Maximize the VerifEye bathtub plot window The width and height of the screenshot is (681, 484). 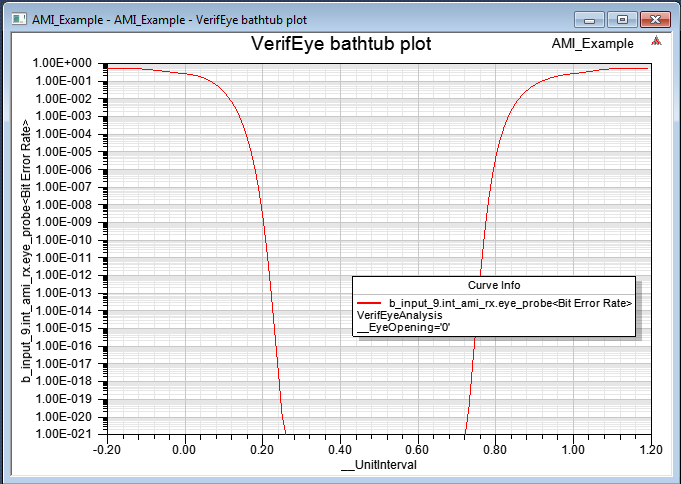coord(622,20)
